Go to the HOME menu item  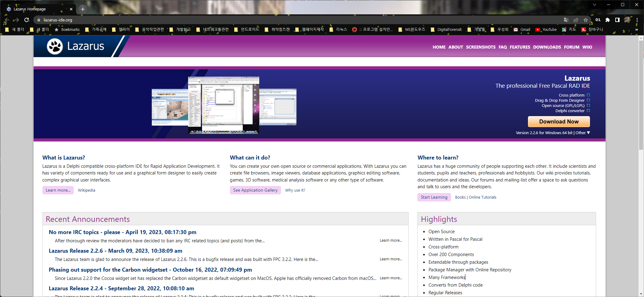[439, 47]
